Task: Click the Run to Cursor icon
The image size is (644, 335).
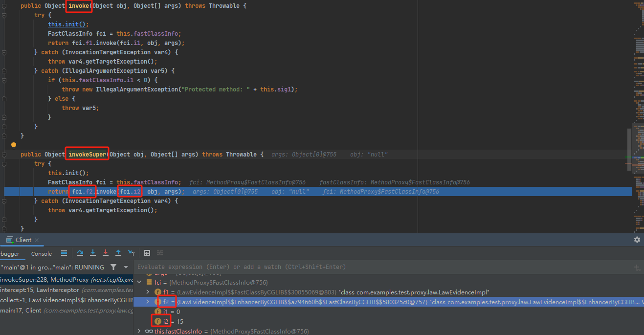Action: point(131,253)
